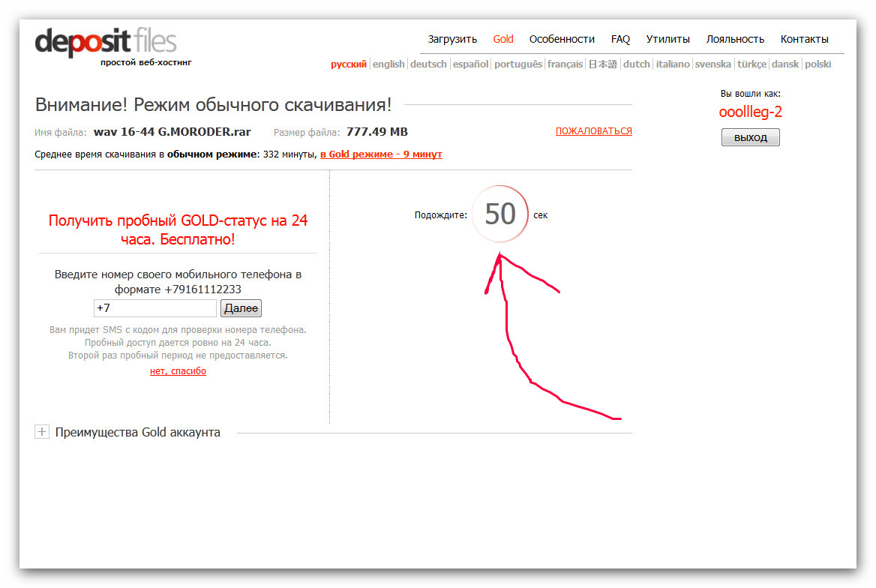Viewport: 876px width, 588px height.
Task: Click the ВЫХОД logout button
Action: point(750,137)
